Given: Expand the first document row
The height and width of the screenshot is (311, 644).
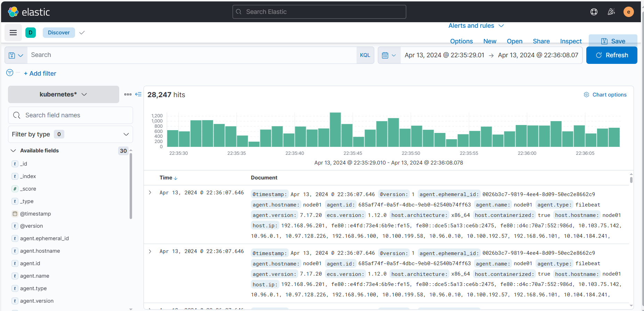Looking at the screenshot, I should pos(150,193).
